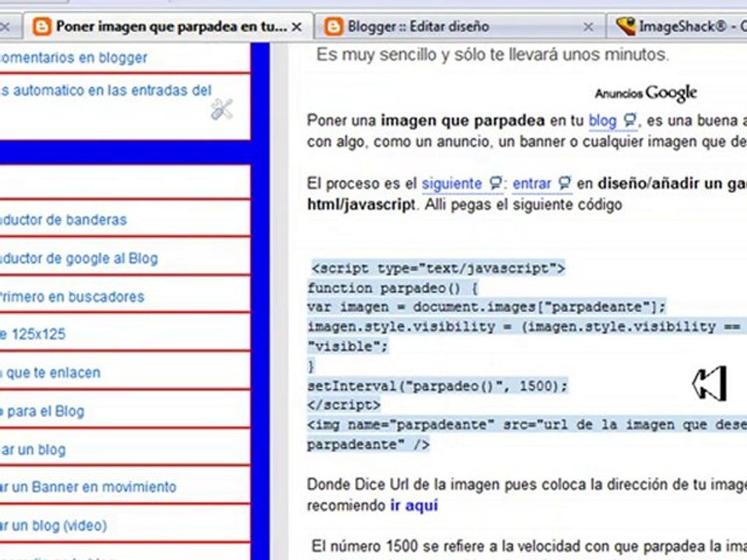747x560 pixels.
Task: Click the paragraph starting 'Donde Dice Url de la imagen'
Action: click(x=527, y=495)
